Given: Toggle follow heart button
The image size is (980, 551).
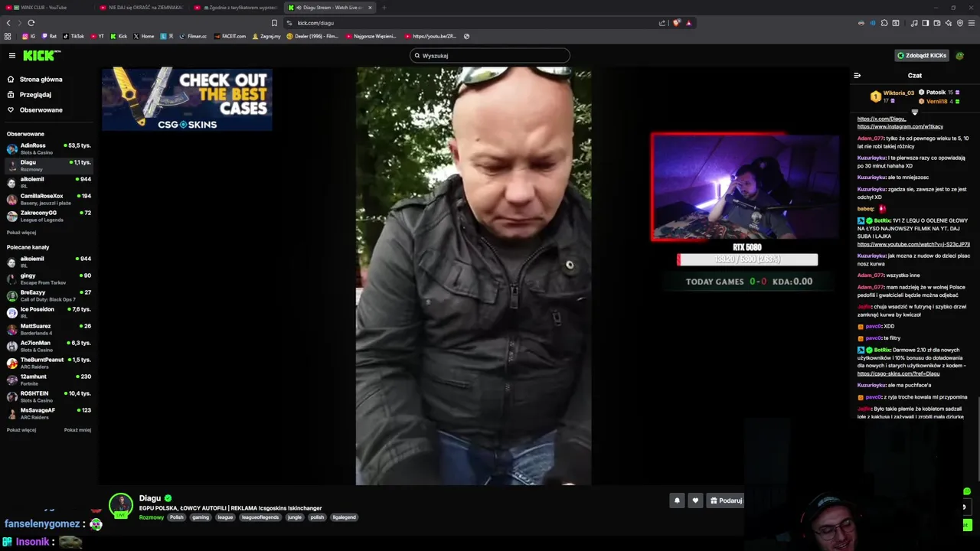Looking at the screenshot, I should pos(695,500).
